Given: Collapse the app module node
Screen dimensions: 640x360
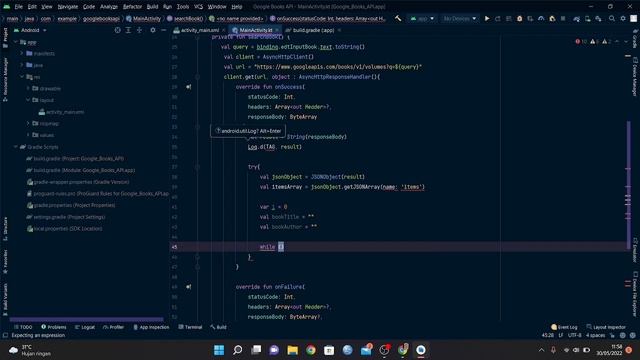Looking at the screenshot, I should pyautogui.click(x=16, y=42).
